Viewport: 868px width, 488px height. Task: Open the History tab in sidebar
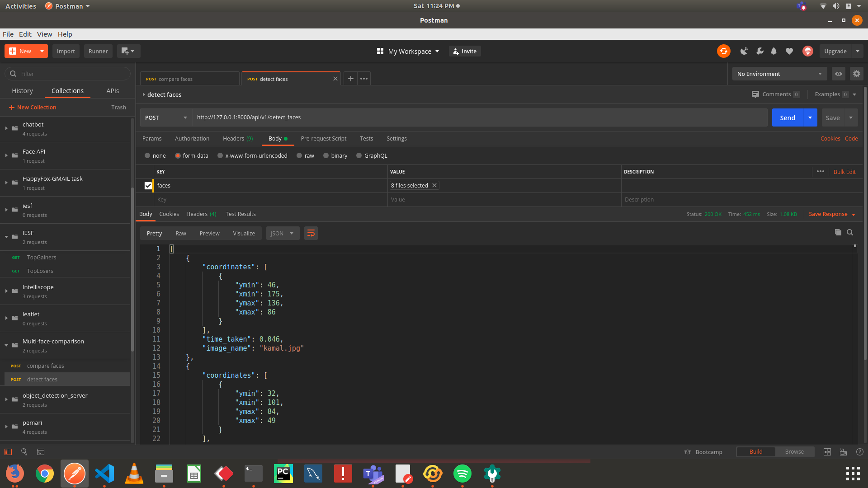point(22,91)
